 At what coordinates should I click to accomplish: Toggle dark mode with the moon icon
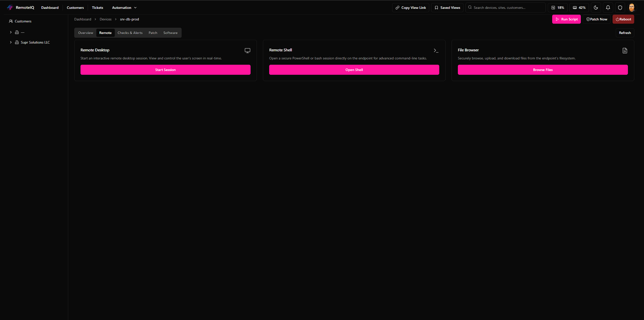tap(596, 7)
